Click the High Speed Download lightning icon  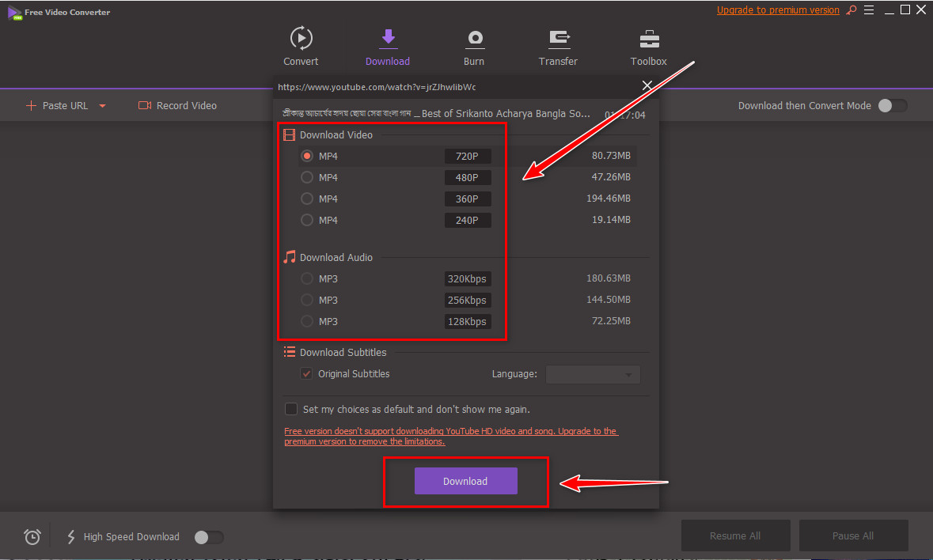coord(70,537)
